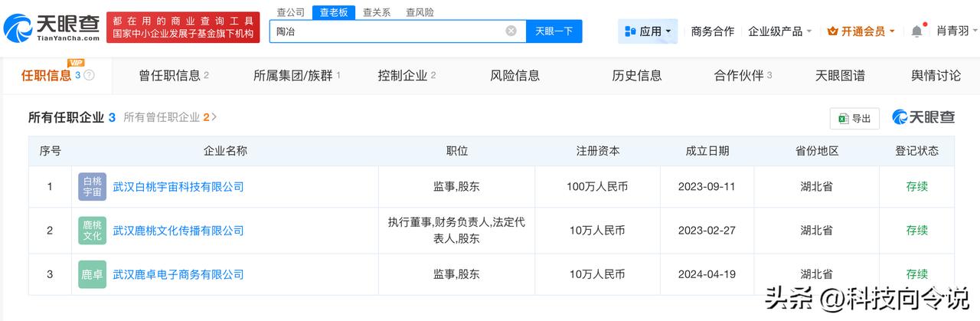Viewport: 980px width, 321px height.
Task: Click 存续 status in 白桃宇宙 row
Action: pyautogui.click(x=916, y=187)
